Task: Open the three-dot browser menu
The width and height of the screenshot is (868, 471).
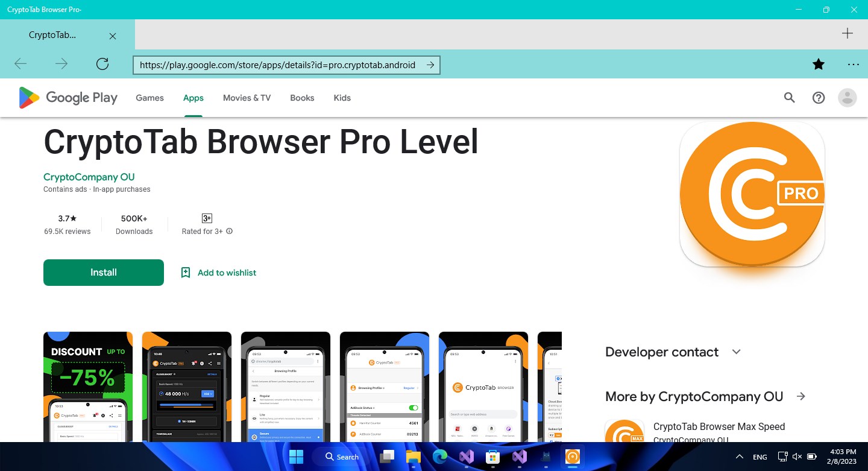Action: (x=853, y=64)
